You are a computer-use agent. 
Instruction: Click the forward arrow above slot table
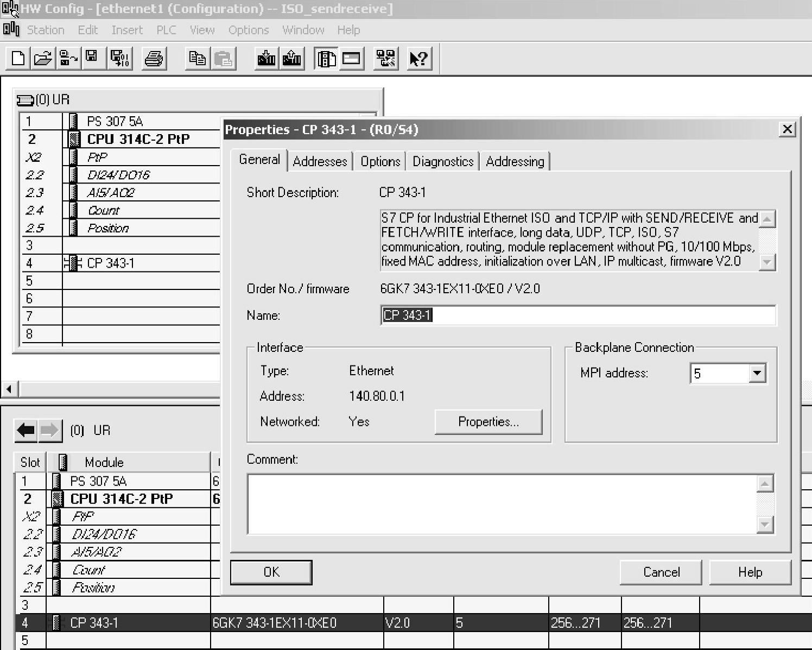click(50, 431)
